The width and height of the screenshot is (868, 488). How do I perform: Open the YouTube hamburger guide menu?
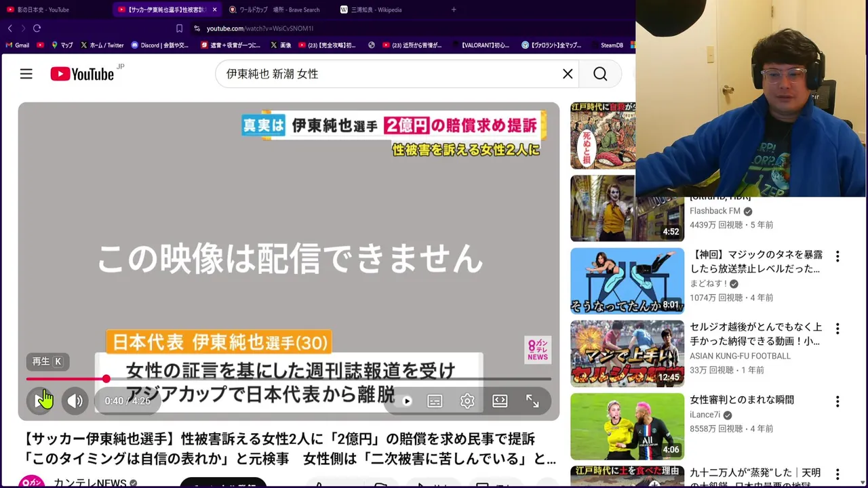[26, 74]
